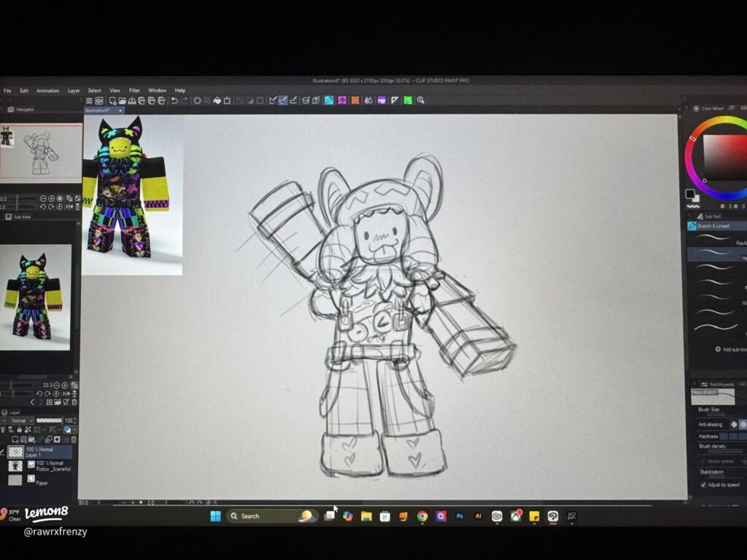The width and height of the screenshot is (747, 560).
Task: Open the CLIP STUDIO launcher icon in toolbar
Action: tap(98, 101)
